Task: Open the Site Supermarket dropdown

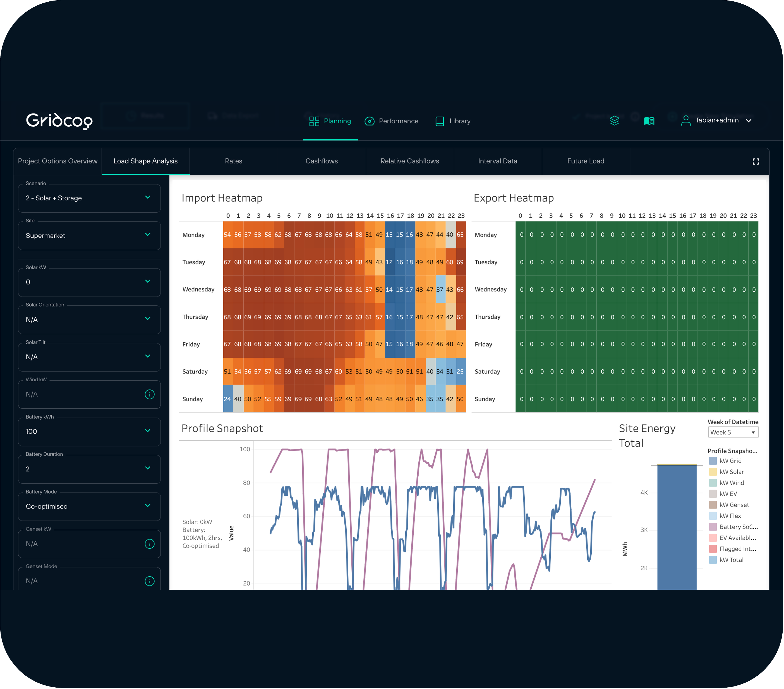Action: point(89,235)
